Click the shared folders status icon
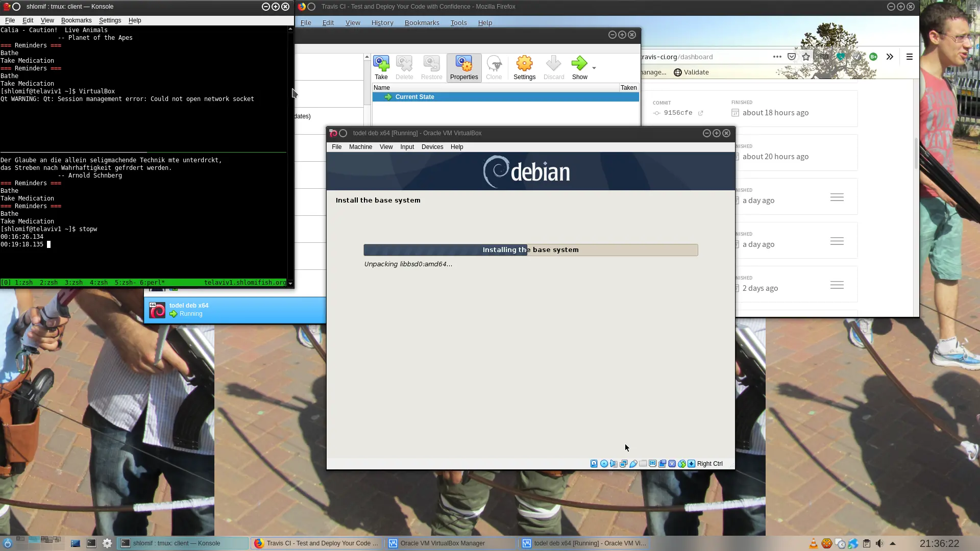980x551 pixels. pyautogui.click(x=643, y=464)
